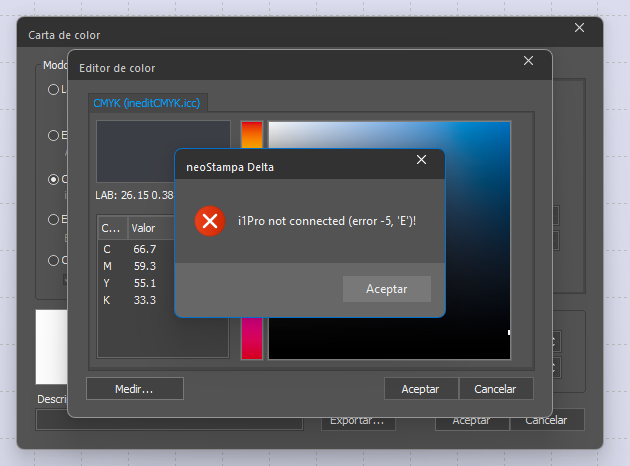Click the red error icon in the dialog
This screenshot has height=466, width=630.
pyautogui.click(x=210, y=221)
